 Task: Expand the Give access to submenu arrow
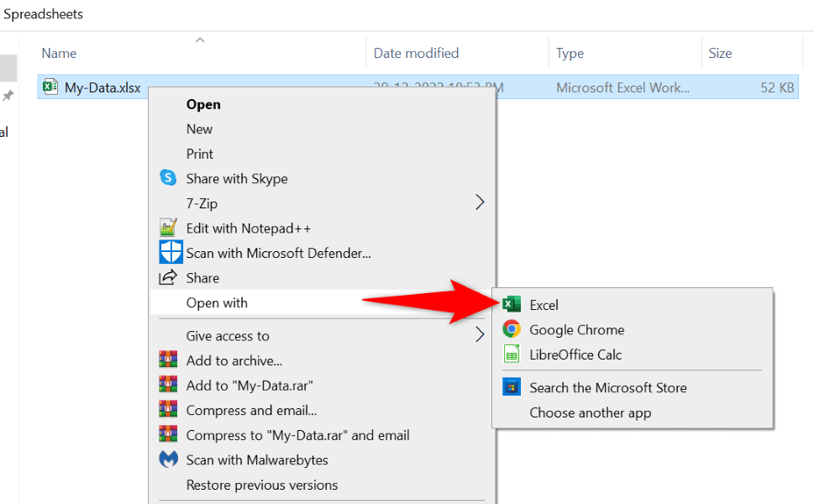pos(480,335)
